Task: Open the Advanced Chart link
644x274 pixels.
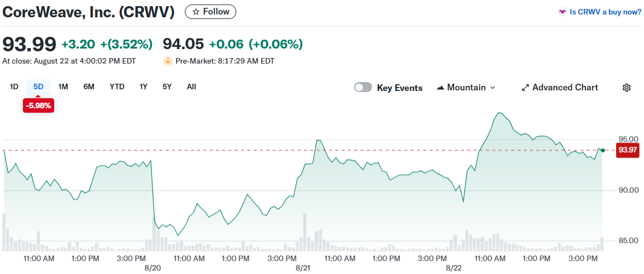Action: click(x=560, y=88)
